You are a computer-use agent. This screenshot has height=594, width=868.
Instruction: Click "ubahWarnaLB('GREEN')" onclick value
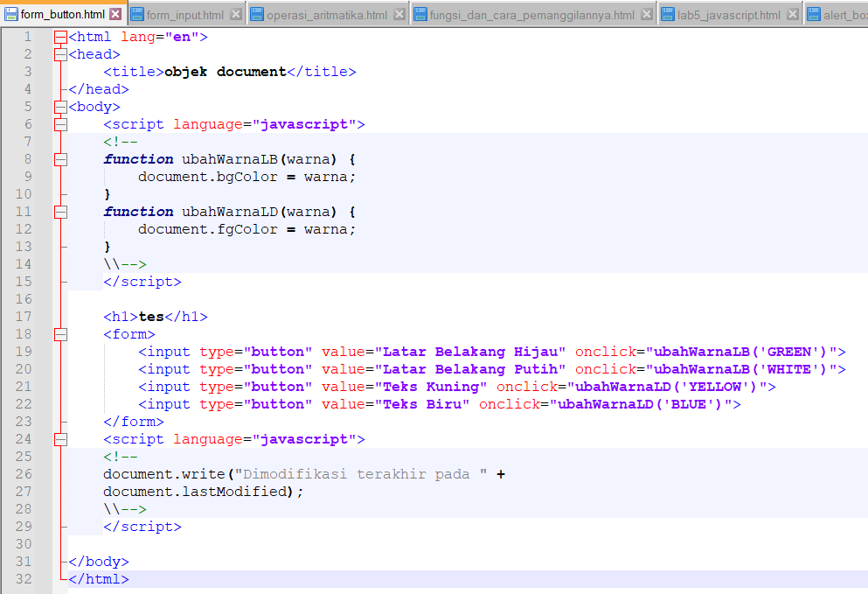[x=741, y=352]
